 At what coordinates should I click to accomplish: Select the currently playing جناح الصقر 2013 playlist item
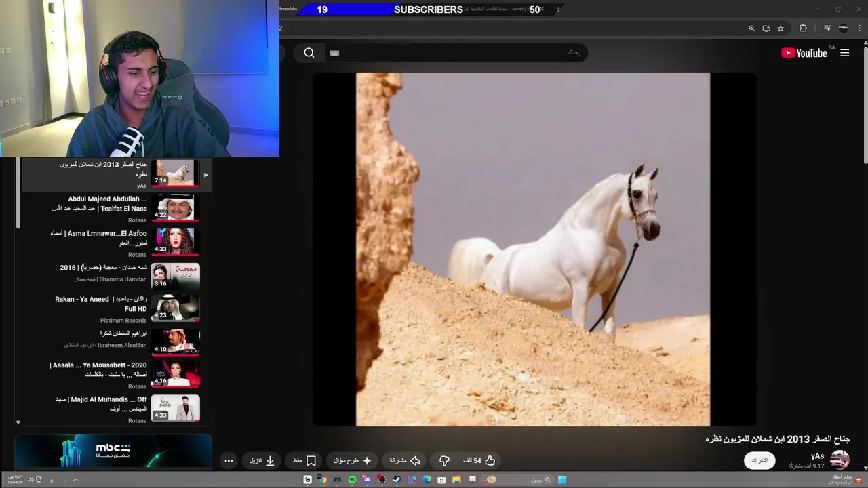point(116,175)
